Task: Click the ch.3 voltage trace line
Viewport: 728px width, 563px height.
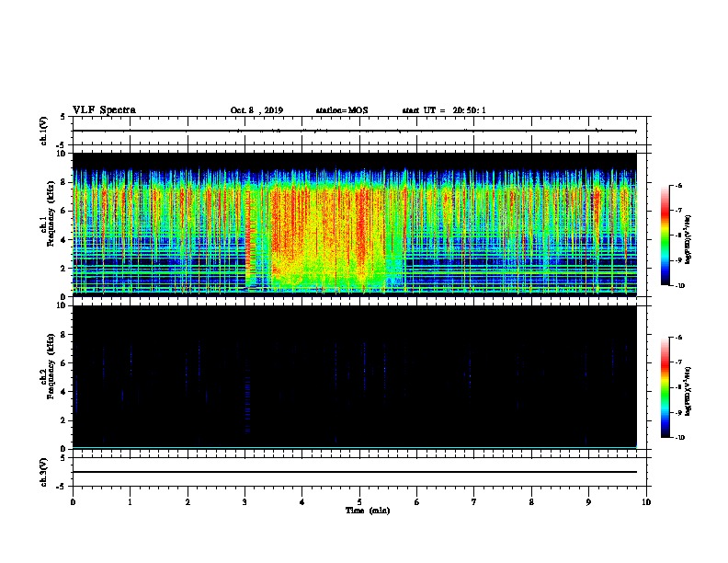Action: point(354,472)
